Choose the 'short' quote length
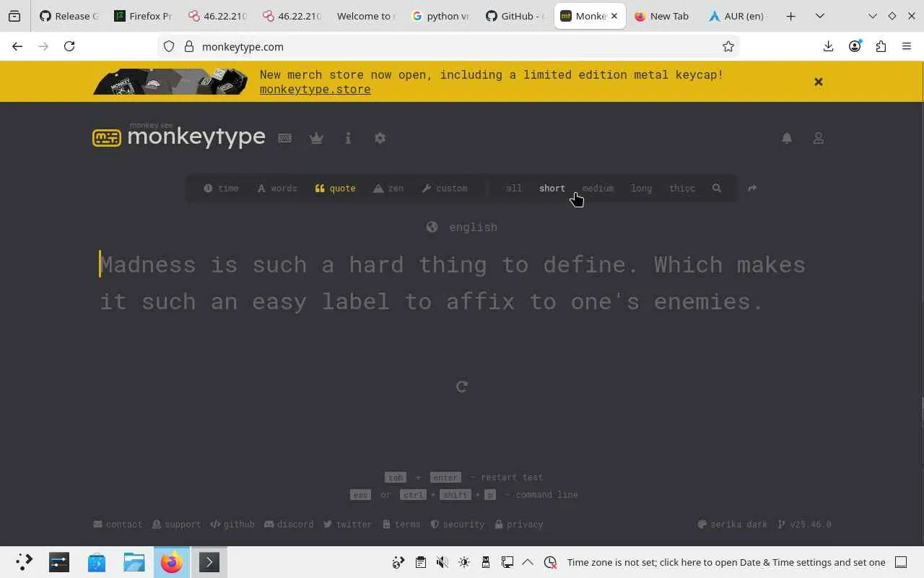This screenshot has width=924, height=578. tap(552, 188)
